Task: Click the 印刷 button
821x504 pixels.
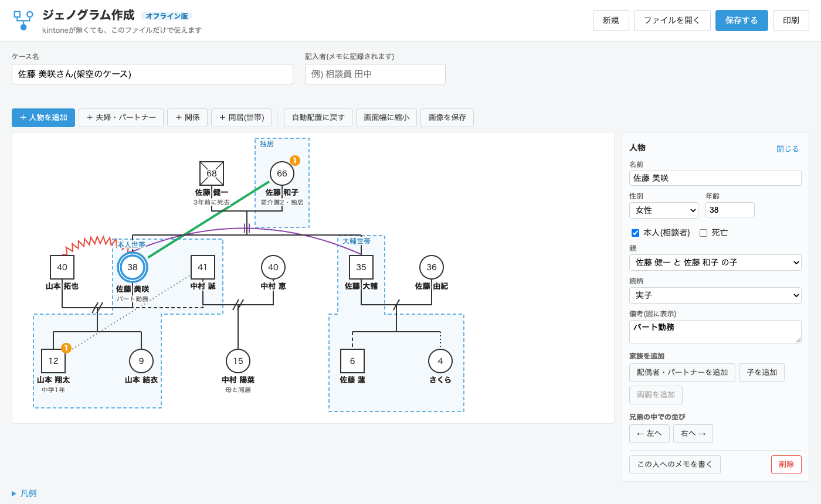Action: point(791,21)
